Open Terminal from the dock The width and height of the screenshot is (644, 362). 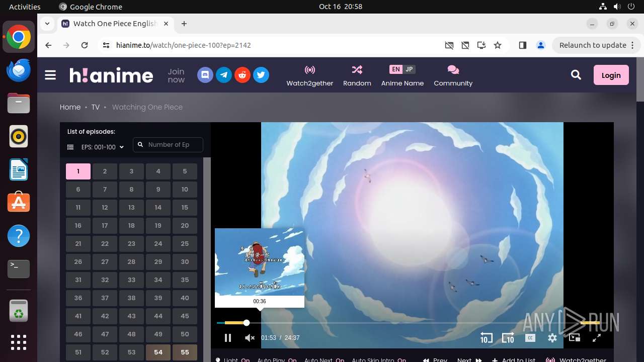[19, 269]
